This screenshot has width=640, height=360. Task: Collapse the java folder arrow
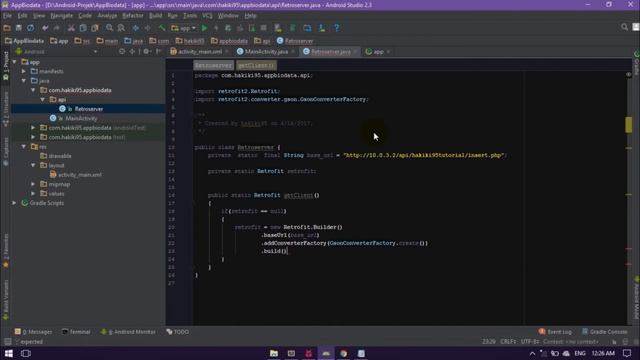click(24, 81)
